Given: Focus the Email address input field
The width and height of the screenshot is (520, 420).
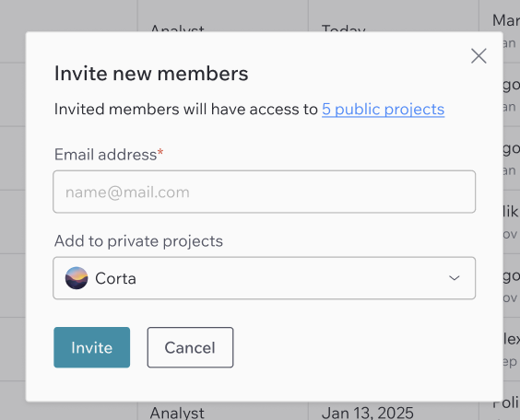Looking at the screenshot, I should [265, 192].
